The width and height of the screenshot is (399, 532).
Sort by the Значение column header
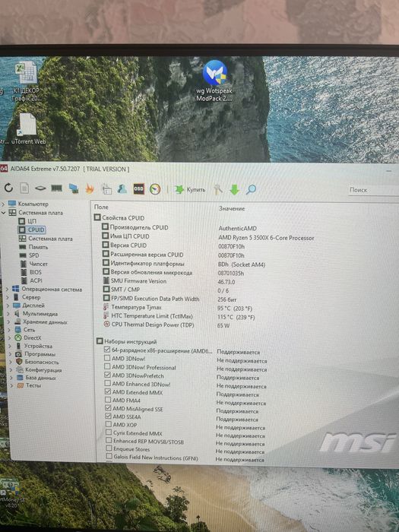232,208
